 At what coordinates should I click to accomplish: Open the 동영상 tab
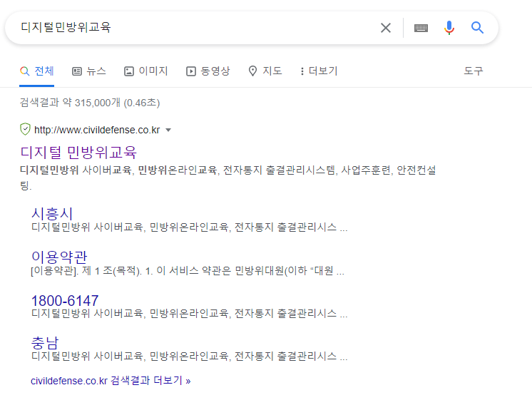pyautogui.click(x=208, y=71)
